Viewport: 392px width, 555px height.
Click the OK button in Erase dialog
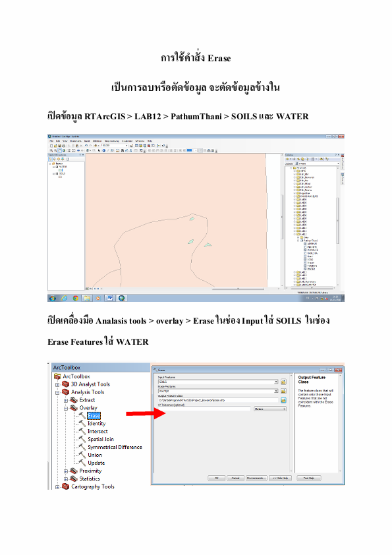217,478
